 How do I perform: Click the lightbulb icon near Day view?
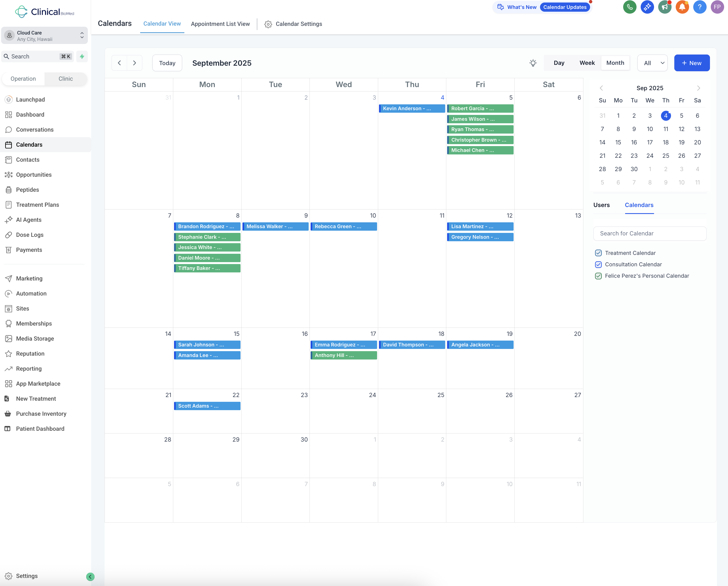tap(533, 63)
